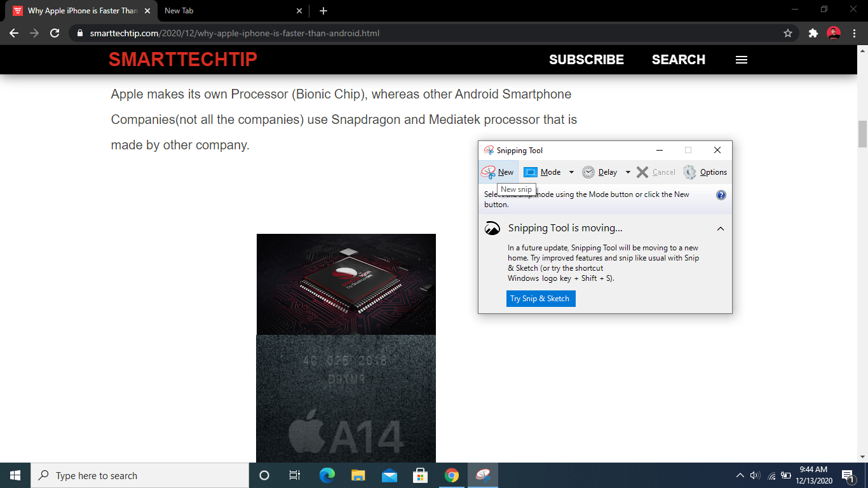Viewport: 868px width, 488px height.
Task: Open Chrome Extensions puzzle icon
Action: [813, 33]
